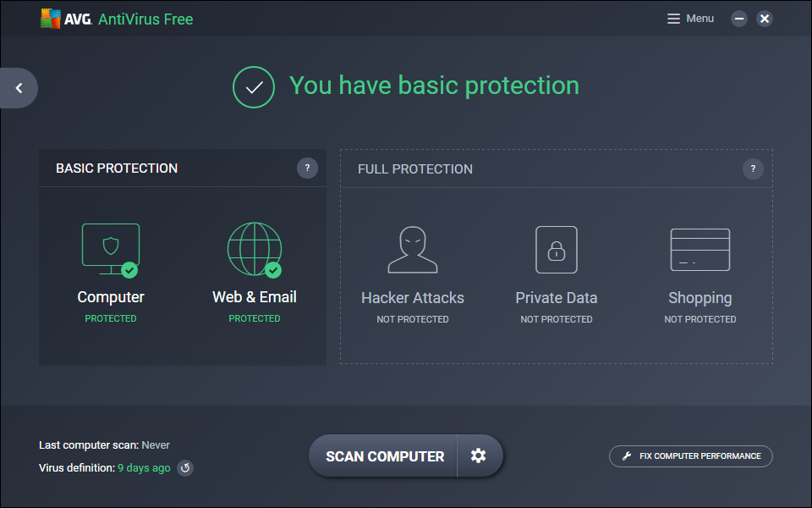Toggle Web & Email protected status badge
812x508 pixels.
pos(272,269)
